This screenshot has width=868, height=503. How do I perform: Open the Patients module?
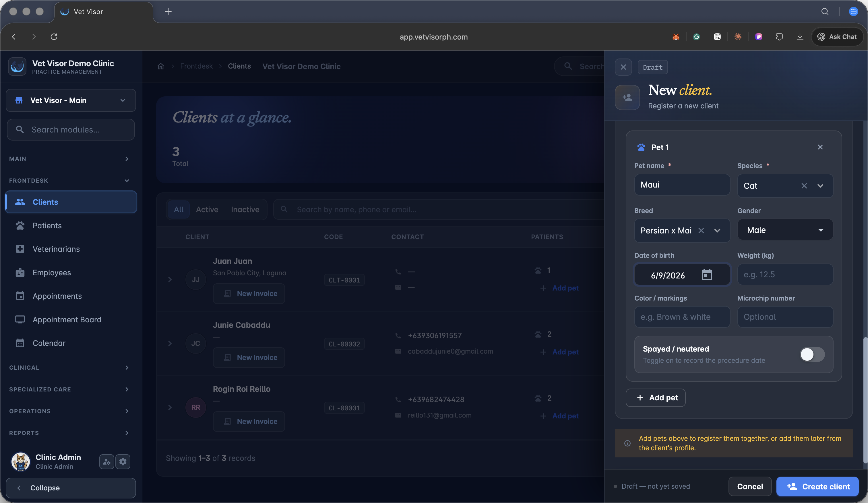71,226
